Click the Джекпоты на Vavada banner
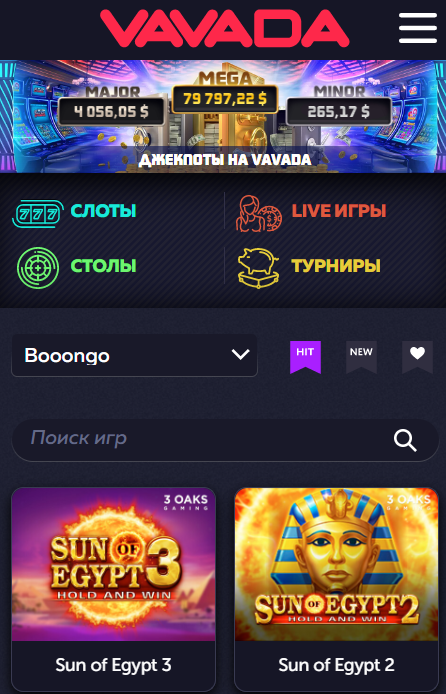The height and width of the screenshot is (694, 446). (225, 116)
